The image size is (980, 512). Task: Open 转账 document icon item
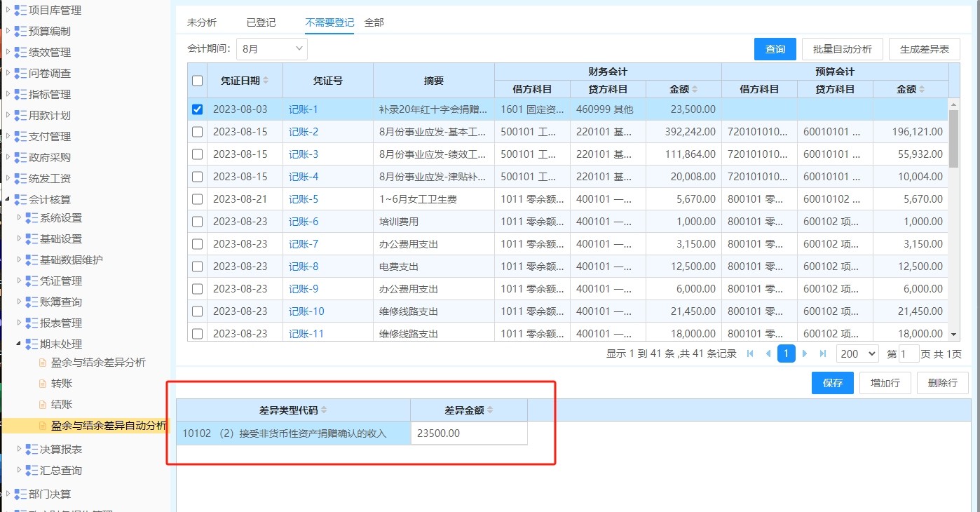click(x=43, y=384)
